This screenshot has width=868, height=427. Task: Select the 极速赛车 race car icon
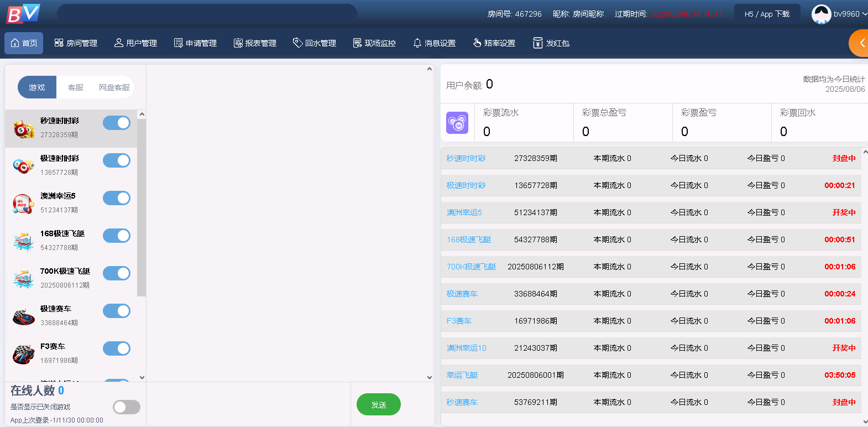(23, 316)
